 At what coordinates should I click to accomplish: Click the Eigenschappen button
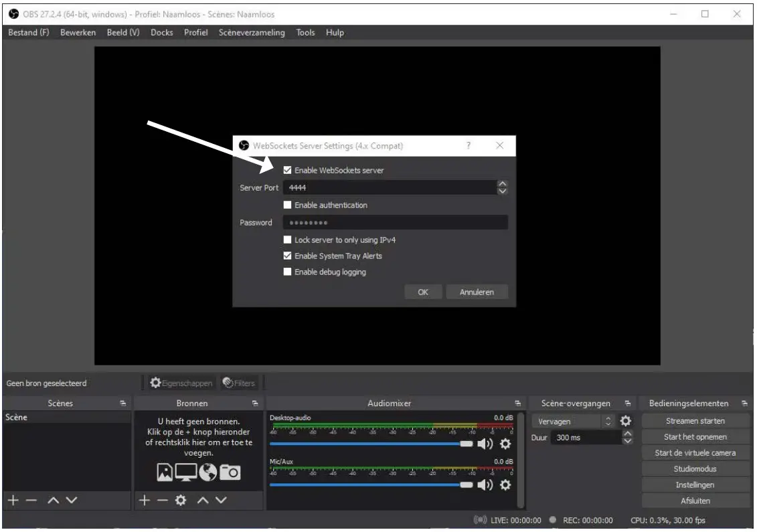pos(181,383)
